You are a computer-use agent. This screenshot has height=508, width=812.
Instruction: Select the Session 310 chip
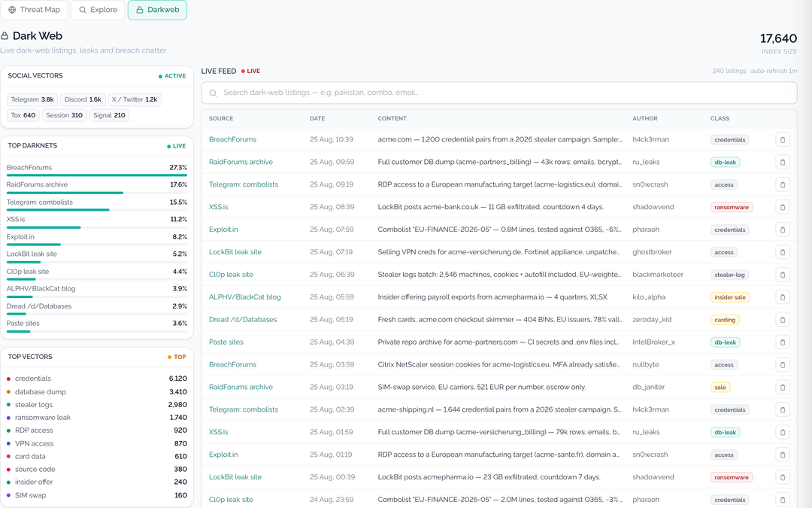click(64, 115)
